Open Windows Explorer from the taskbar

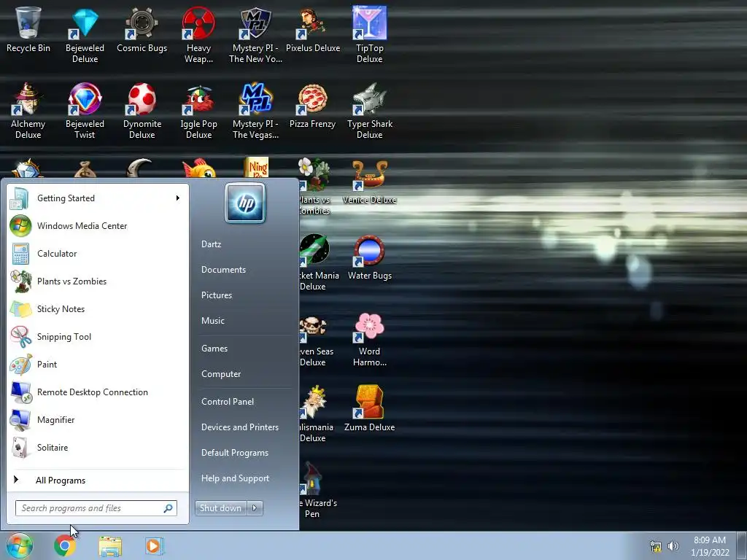[110, 546]
